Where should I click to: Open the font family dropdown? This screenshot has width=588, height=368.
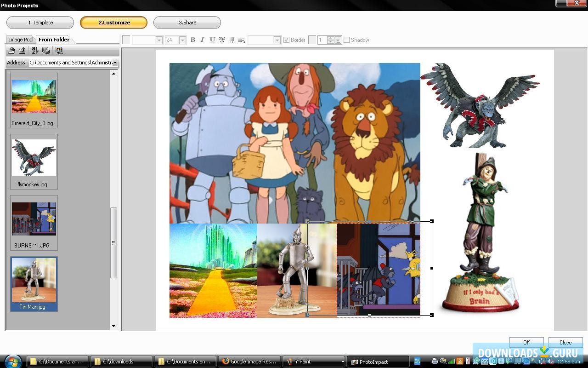pyautogui.click(x=158, y=40)
